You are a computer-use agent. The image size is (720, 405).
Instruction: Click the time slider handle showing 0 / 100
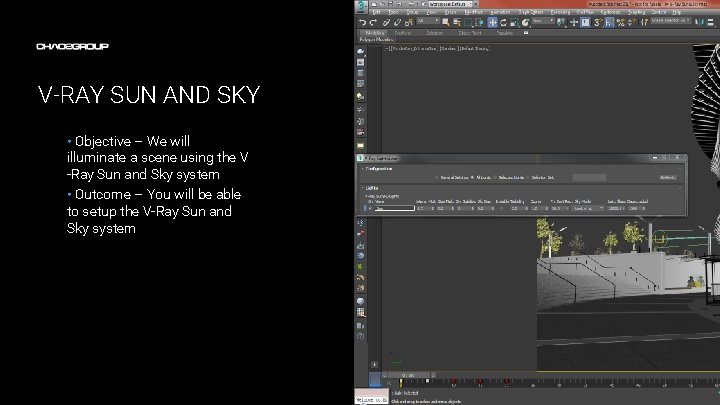click(408, 375)
